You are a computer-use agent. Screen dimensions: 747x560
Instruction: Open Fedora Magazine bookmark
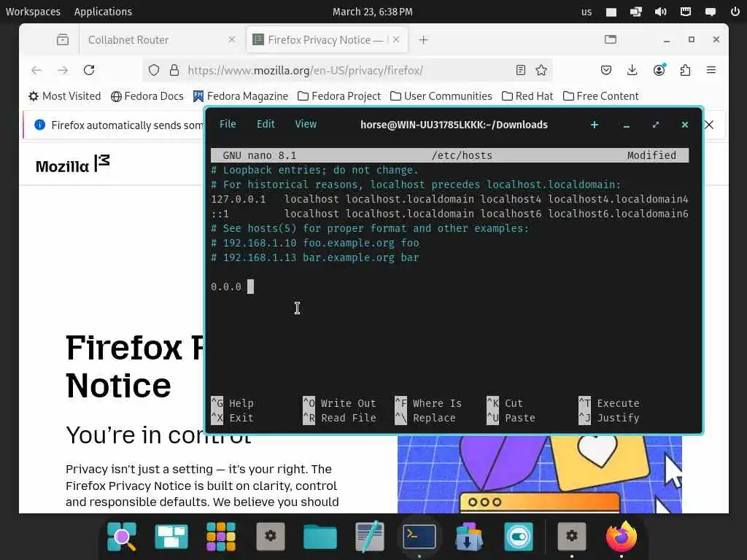(241, 96)
